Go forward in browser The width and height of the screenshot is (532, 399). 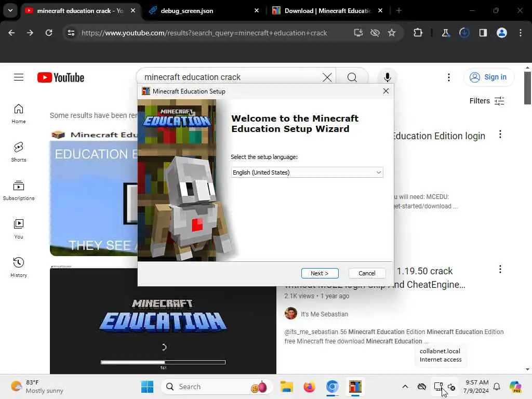[x=30, y=33]
